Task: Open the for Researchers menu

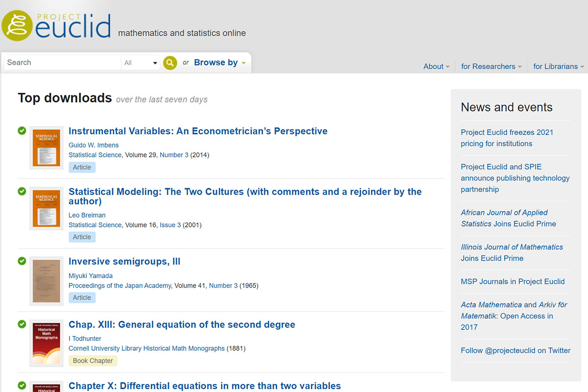Action: 491,66
